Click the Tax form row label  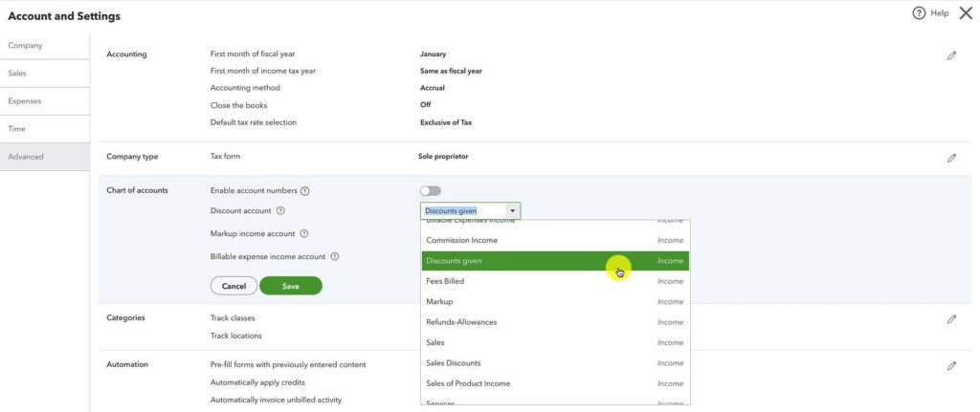(225, 156)
